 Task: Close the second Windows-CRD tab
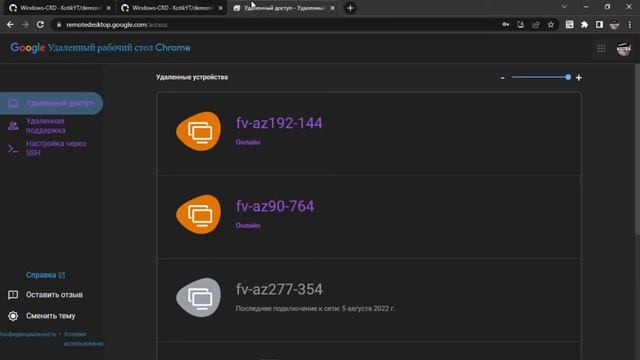221,8
